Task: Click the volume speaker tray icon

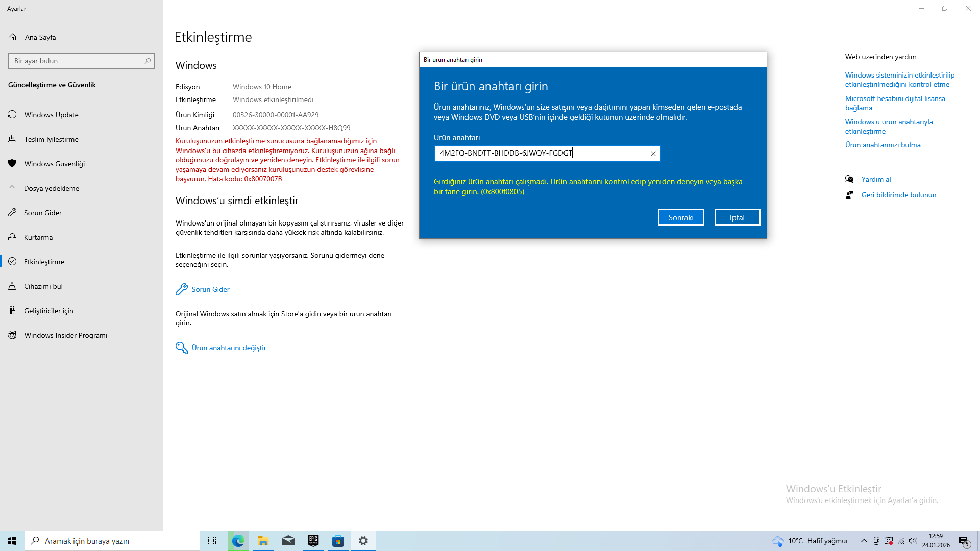Action: [913, 541]
